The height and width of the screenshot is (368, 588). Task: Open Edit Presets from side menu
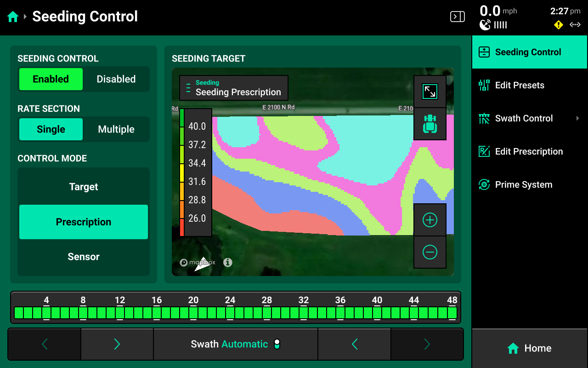(519, 85)
